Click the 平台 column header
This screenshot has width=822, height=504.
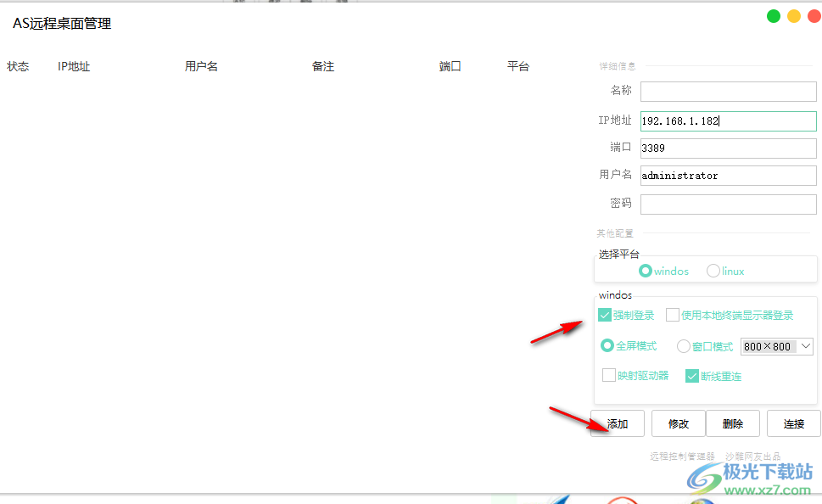coord(518,66)
